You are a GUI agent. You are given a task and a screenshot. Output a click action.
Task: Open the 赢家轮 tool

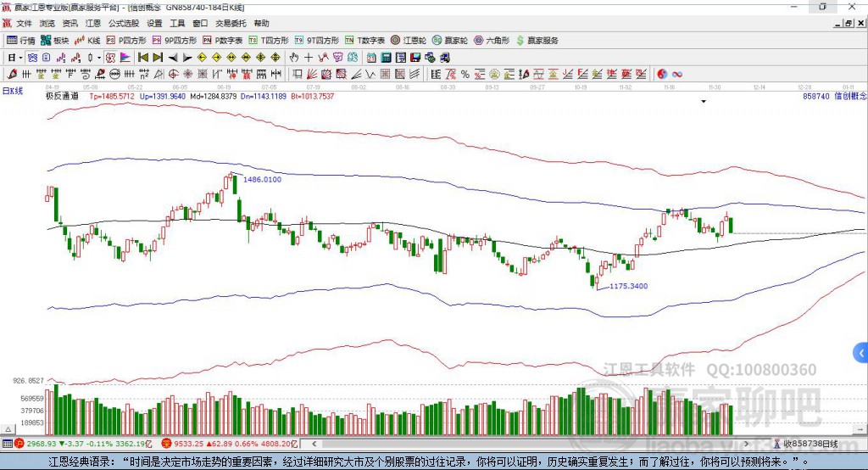(450, 41)
